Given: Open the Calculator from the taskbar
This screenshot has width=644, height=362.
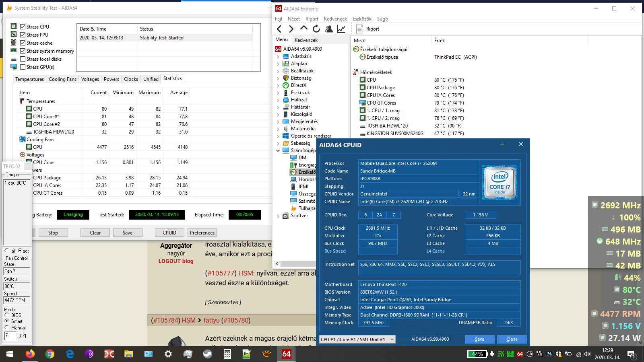Looking at the screenshot, I should (x=227, y=354).
